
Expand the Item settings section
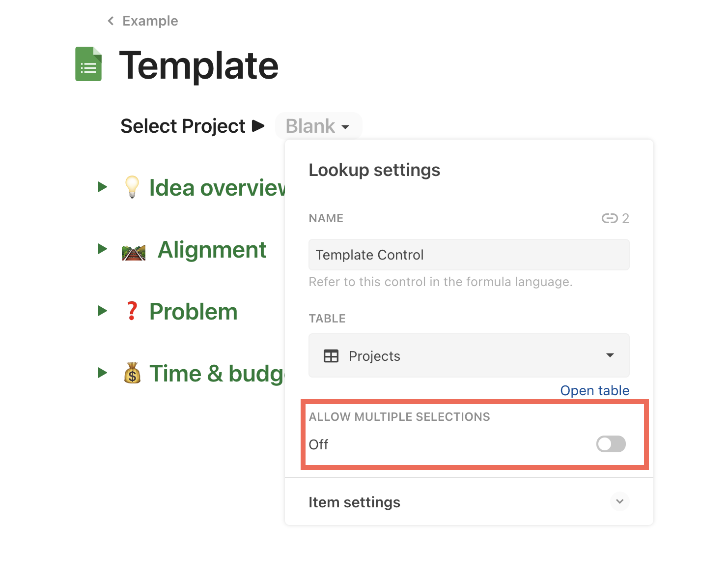click(x=619, y=501)
